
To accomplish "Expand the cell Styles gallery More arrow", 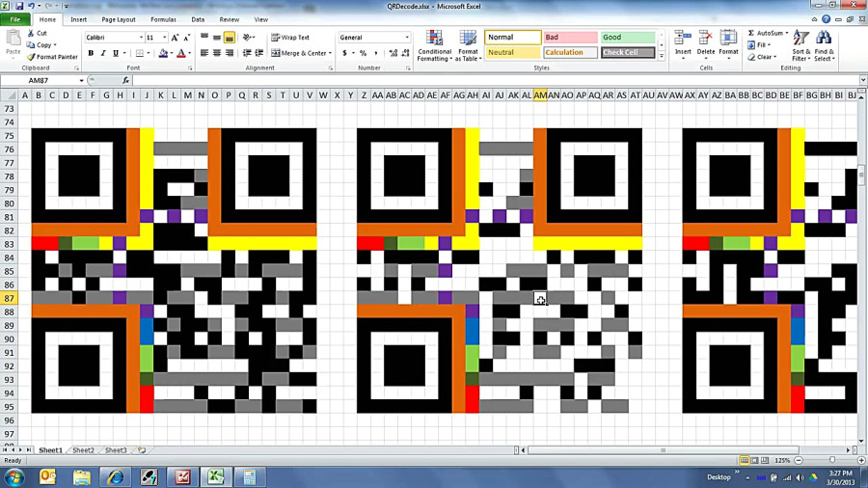I will (x=662, y=56).
